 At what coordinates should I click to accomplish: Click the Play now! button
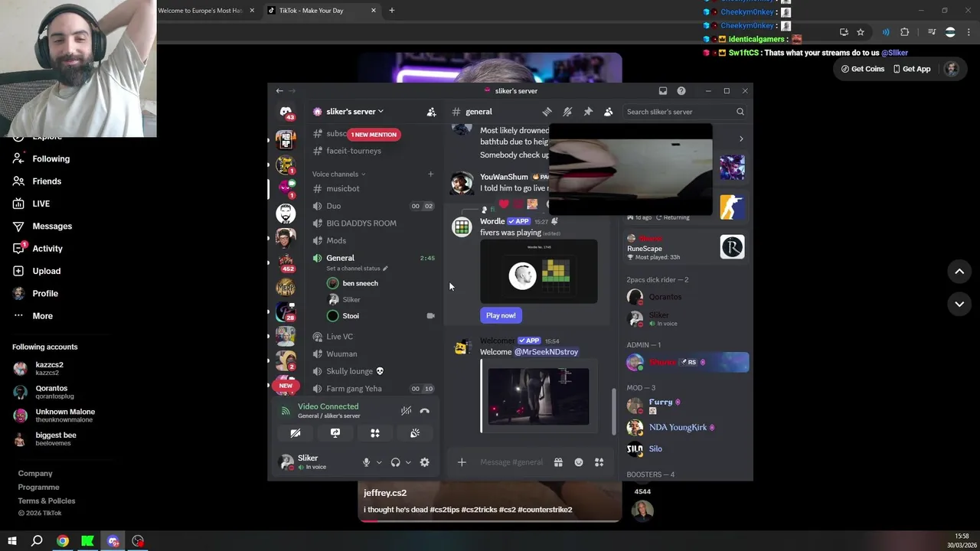pos(501,315)
